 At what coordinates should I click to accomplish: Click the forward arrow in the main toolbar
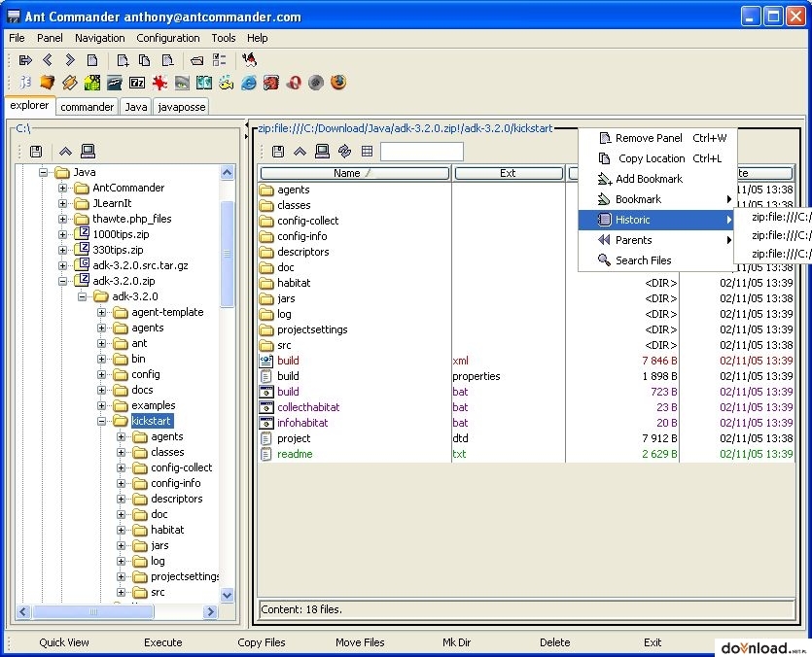70,60
